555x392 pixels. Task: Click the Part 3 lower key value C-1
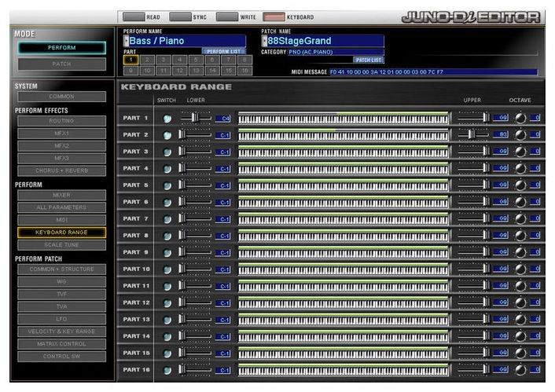[223, 152]
